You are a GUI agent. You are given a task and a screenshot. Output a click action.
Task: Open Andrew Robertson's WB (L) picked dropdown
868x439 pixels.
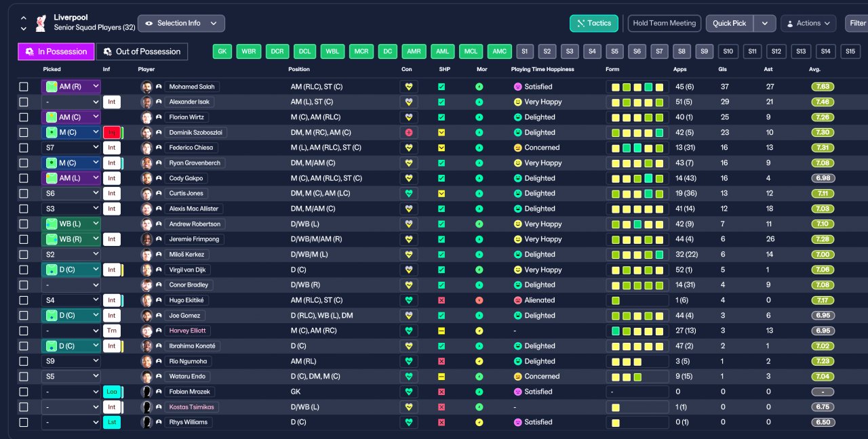coord(71,224)
